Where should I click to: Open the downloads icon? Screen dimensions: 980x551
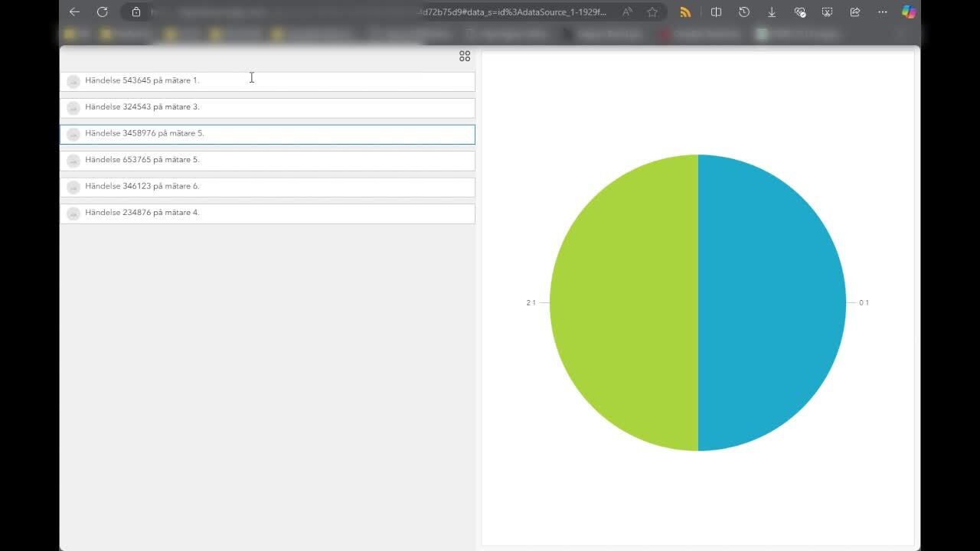(x=772, y=12)
